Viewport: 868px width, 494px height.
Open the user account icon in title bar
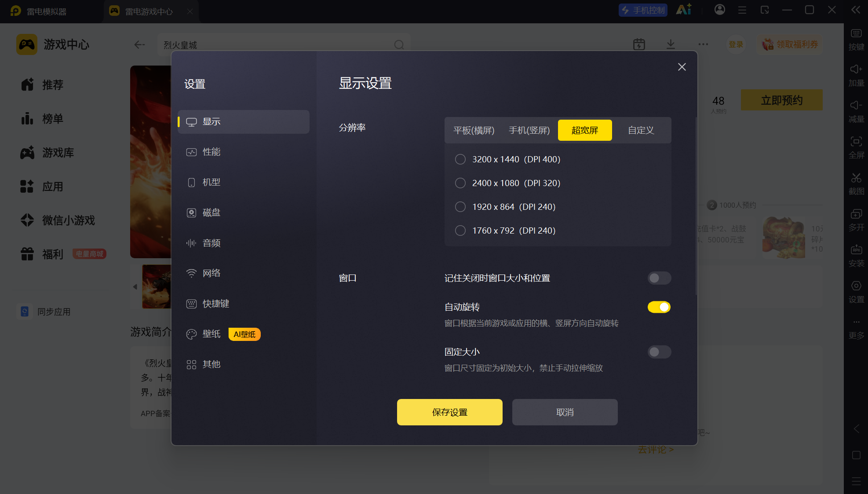(x=720, y=10)
